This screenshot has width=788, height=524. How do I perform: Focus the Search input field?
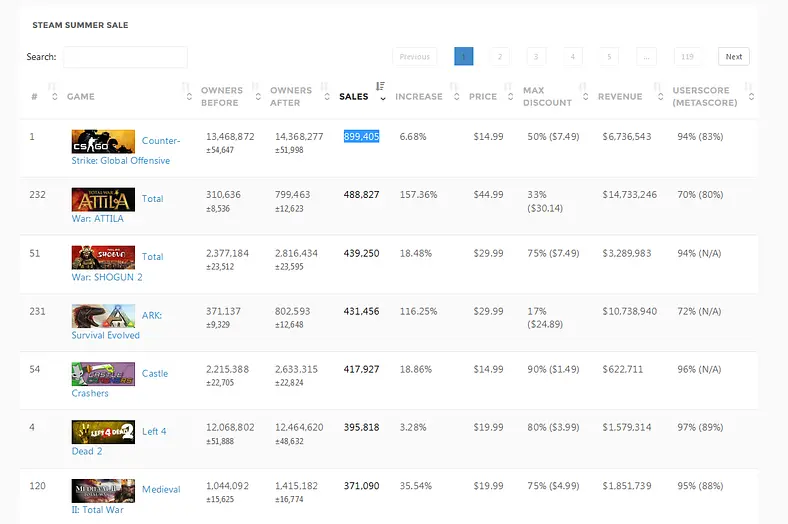[125, 57]
